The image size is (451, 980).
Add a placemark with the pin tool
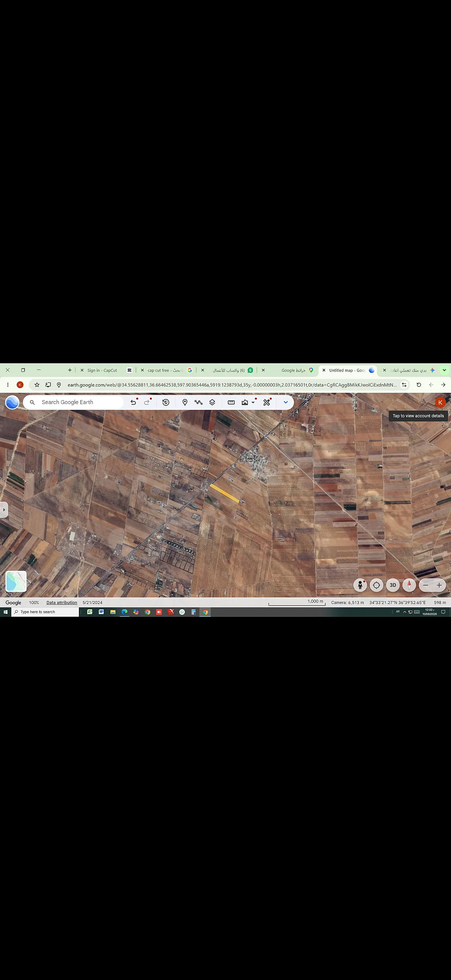[185, 402]
